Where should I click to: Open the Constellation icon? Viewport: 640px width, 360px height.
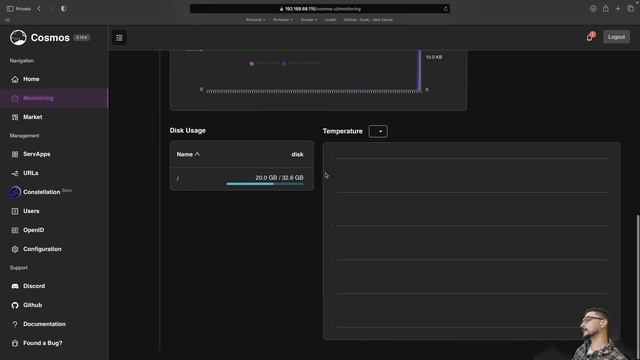click(x=15, y=192)
